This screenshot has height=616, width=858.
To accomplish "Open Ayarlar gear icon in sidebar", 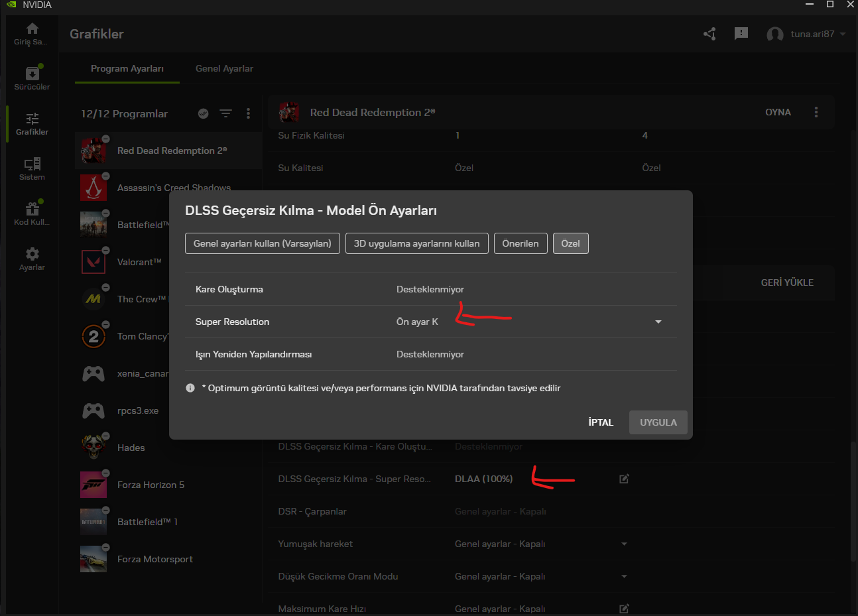I will [x=32, y=254].
